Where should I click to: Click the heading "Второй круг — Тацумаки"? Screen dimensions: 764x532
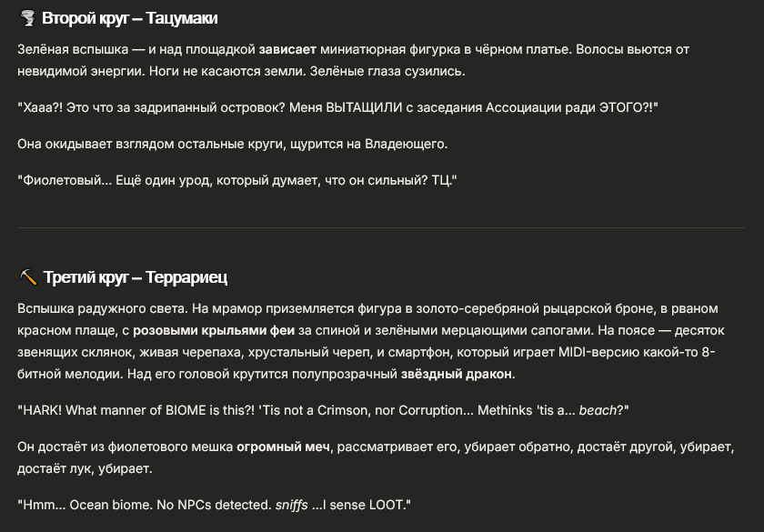[x=130, y=18]
